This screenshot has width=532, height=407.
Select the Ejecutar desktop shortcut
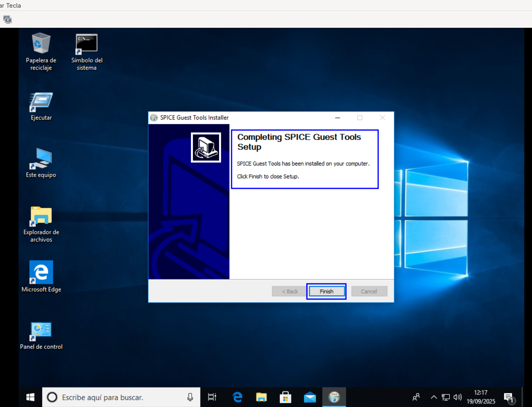tap(41, 107)
